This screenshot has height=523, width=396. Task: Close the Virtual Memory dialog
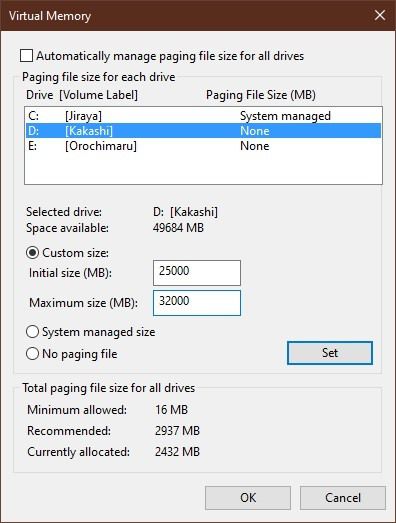[380, 15]
